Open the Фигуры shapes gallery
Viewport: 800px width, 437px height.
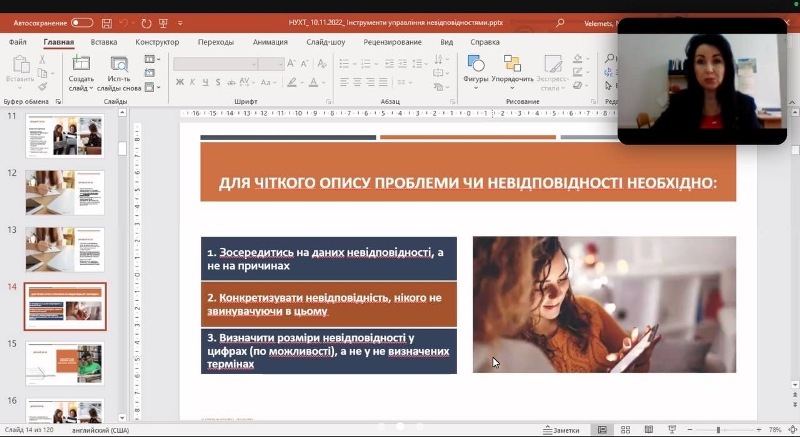(476, 72)
